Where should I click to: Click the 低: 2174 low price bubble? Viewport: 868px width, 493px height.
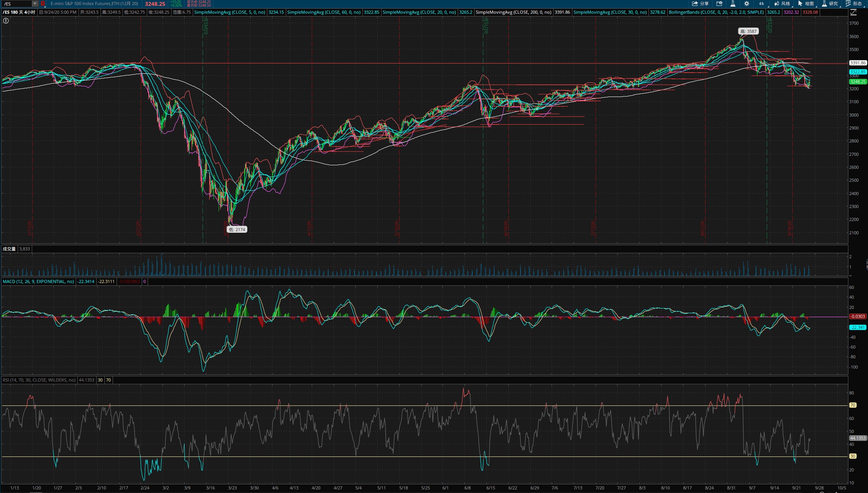click(x=237, y=230)
